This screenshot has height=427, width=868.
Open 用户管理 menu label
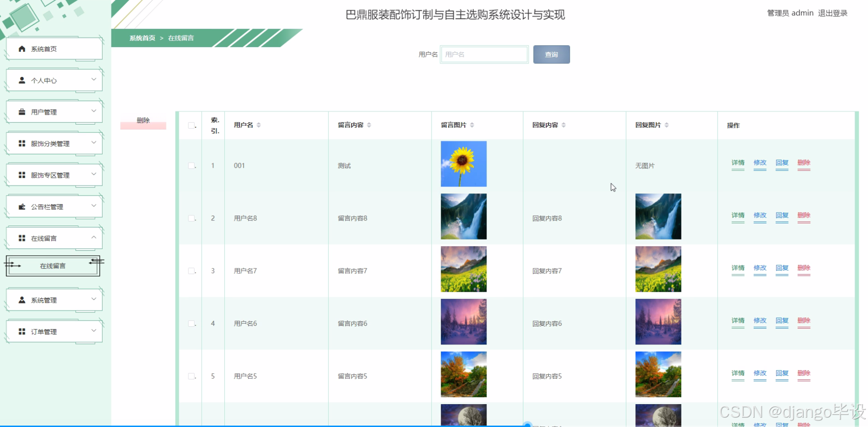tap(44, 112)
